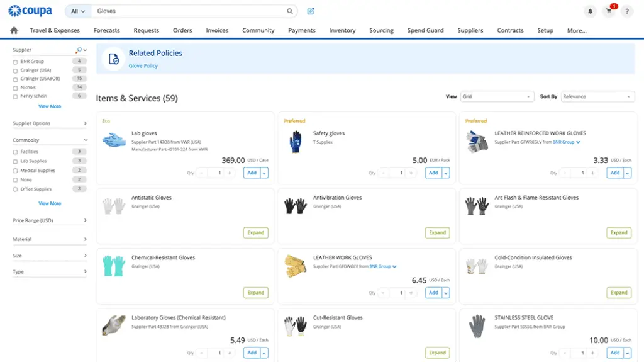The height and width of the screenshot is (362, 644).
Task: Expand the Antistatic Gloves card
Action: pos(255,233)
